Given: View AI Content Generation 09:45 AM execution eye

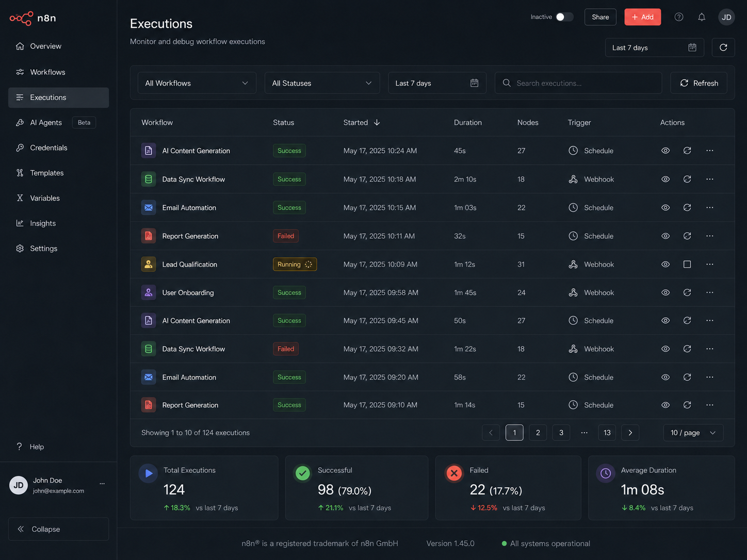Looking at the screenshot, I should (x=665, y=320).
